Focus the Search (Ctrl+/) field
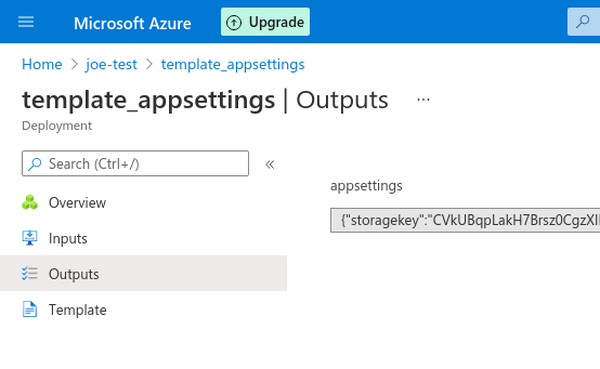This screenshot has width=600, height=369. click(x=135, y=163)
